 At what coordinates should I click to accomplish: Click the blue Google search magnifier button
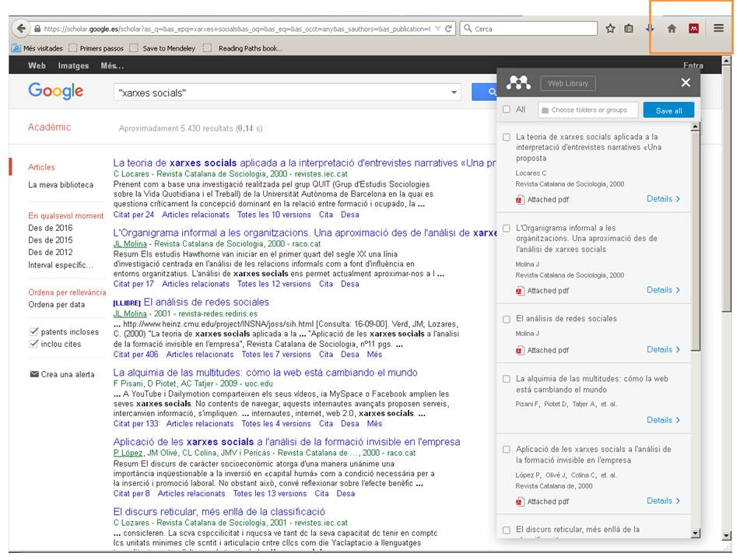pos(484,92)
